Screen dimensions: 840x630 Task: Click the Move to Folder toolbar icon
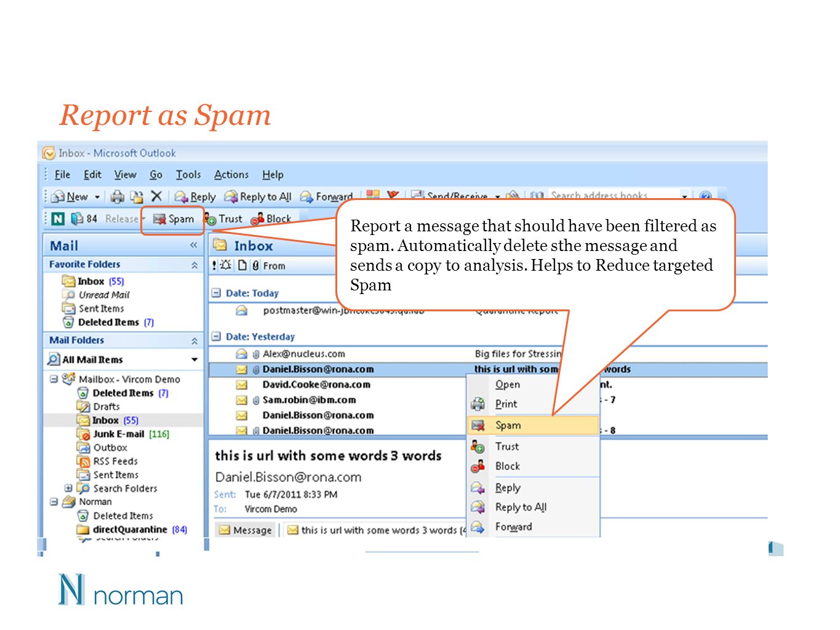[x=137, y=197]
